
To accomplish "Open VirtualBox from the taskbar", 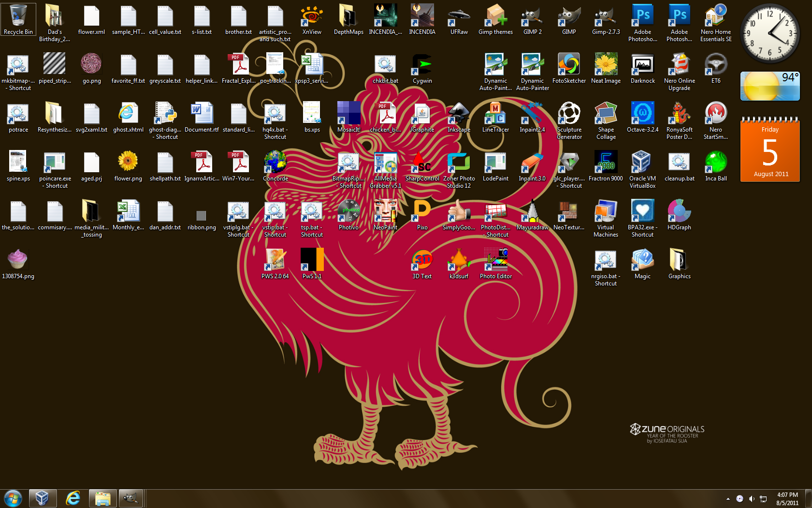I will pos(43,498).
